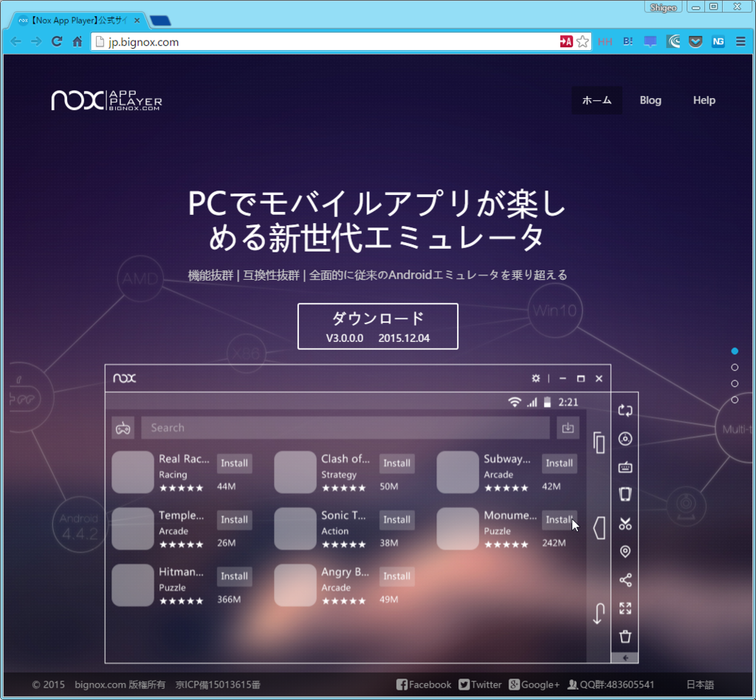This screenshot has width=756, height=700.
Task: Open Hatena B! bookmark extension
Action: (628, 42)
